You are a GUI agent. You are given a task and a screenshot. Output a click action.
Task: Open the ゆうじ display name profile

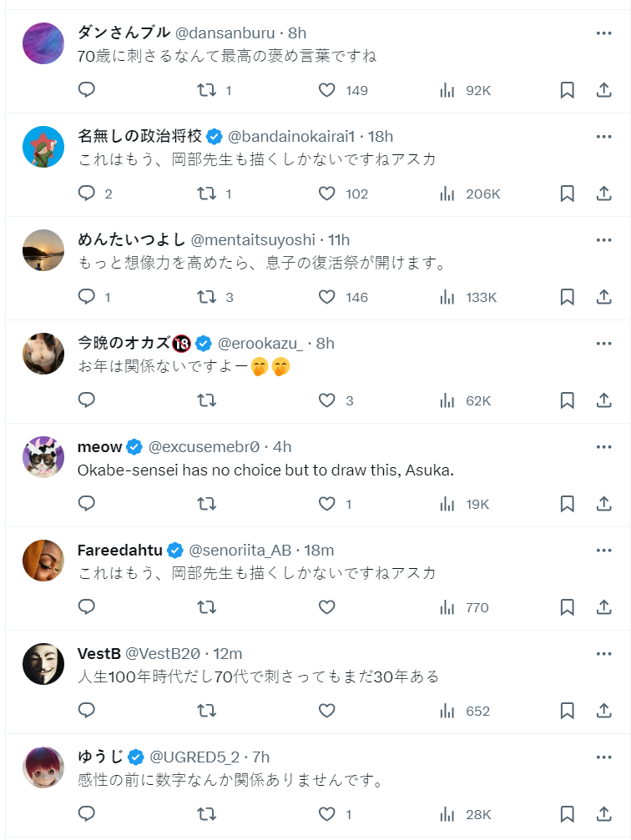100,757
